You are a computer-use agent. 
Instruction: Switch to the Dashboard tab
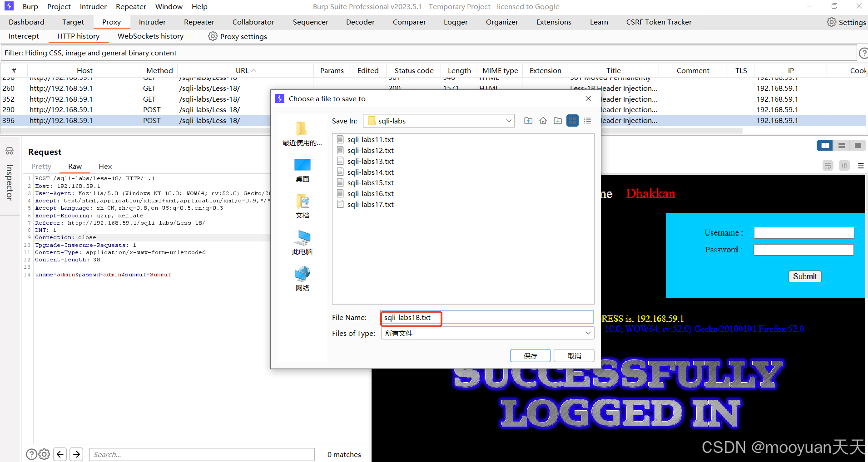[26, 22]
